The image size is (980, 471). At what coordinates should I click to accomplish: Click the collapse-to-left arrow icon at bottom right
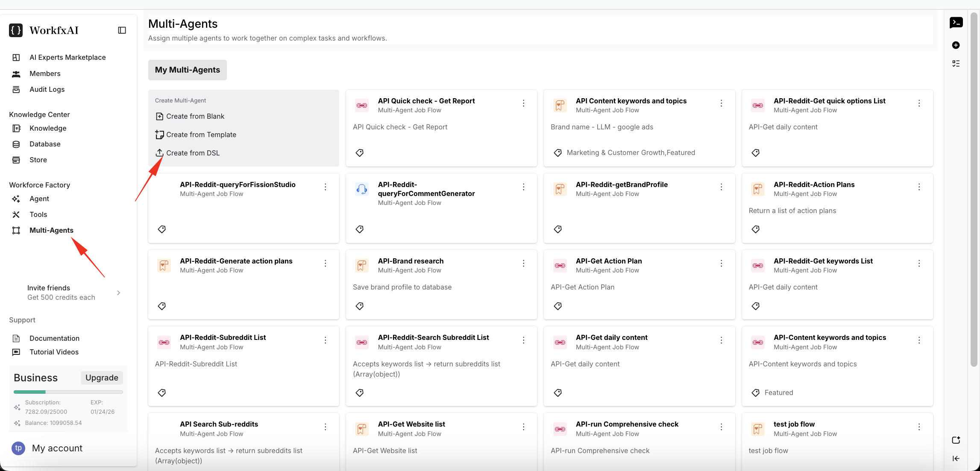click(956, 459)
